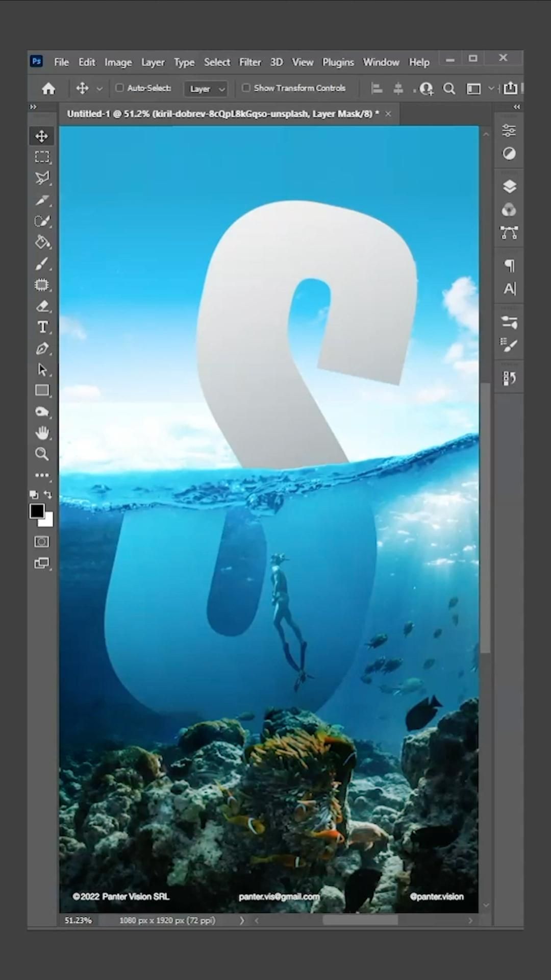Enable Show Transform Controls checkbox
551x980 pixels.
[x=246, y=88]
